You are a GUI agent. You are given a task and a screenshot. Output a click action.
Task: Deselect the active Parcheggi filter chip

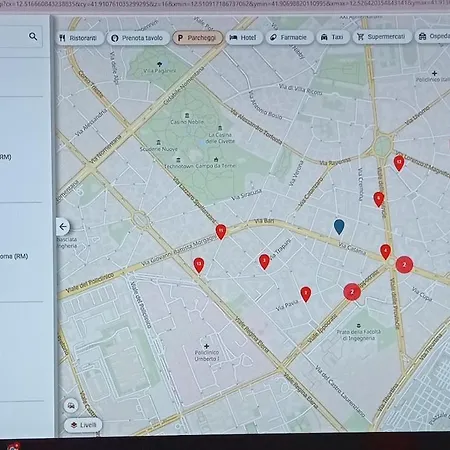click(198, 38)
